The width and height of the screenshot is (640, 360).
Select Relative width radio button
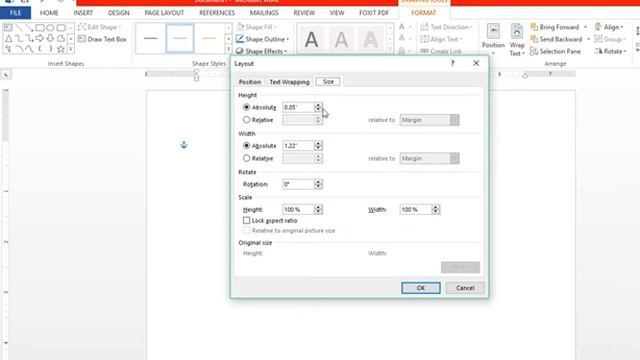[246, 158]
